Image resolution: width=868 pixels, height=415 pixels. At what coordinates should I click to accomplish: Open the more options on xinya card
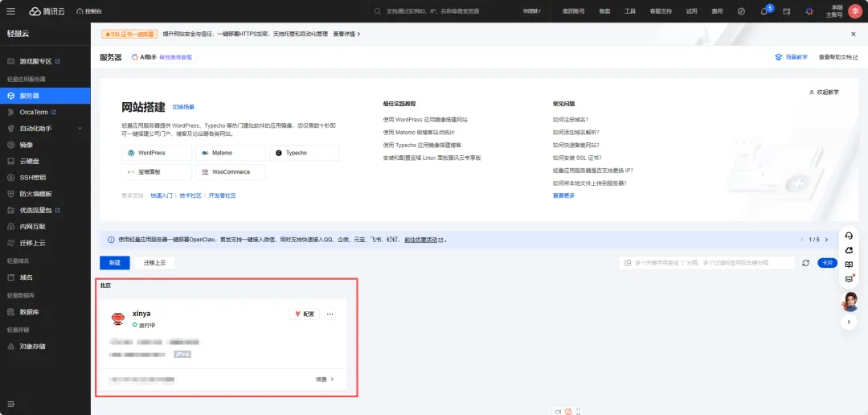(x=330, y=314)
